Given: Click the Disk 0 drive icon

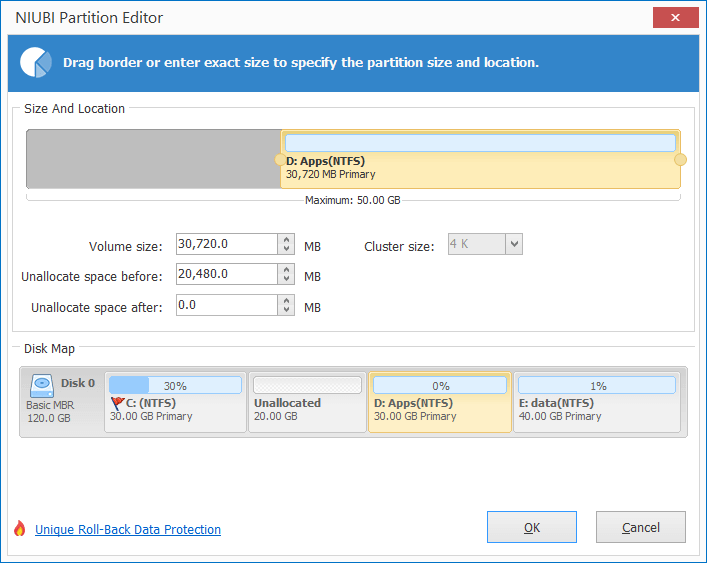Looking at the screenshot, I should click(42, 386).
